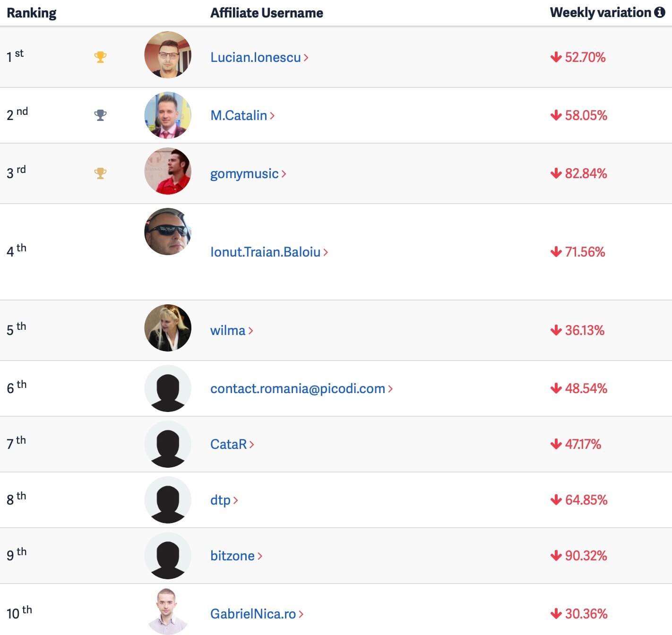The image size is (672, 635).
Task: Expand chevron next to M.Catalin
Action: 272,115
